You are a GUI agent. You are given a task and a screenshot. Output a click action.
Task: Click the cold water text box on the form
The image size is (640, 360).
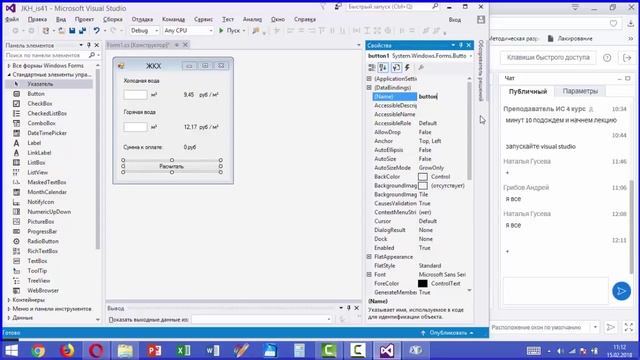tap(135, 95)
